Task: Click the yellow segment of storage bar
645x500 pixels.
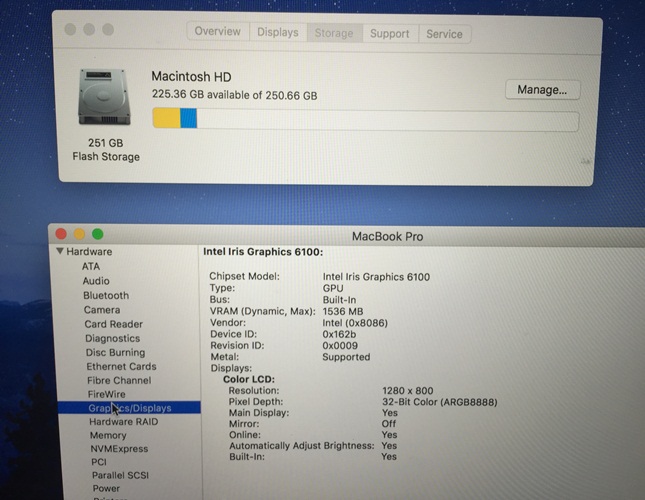Action: [x=167, y=118]
